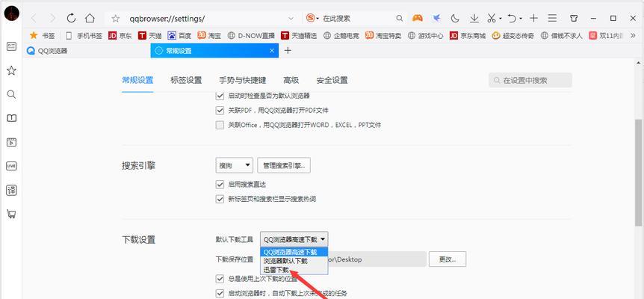The image size is (644, 299).
Task: Toggle 总是使用上次下载的位置 checkbox
Action: tap(220, 280)
